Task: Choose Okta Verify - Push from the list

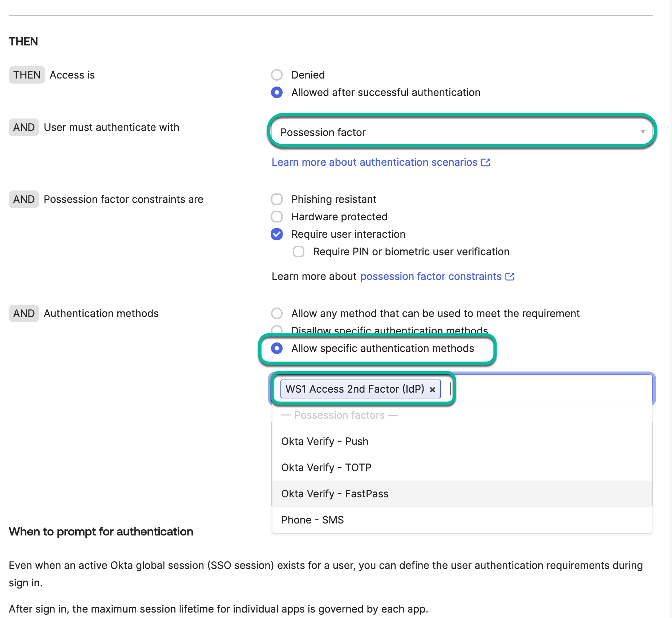Action: click(x=324, y=441)
